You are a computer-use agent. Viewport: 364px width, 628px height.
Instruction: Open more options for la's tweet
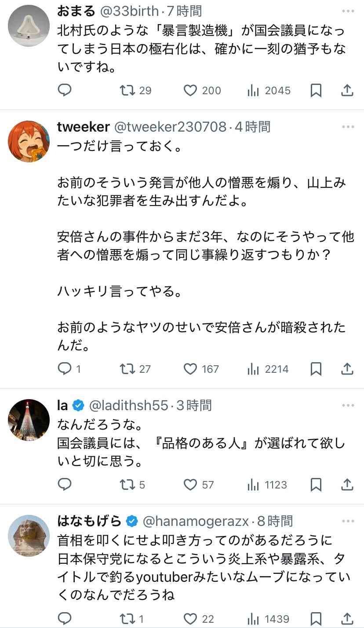347,405
